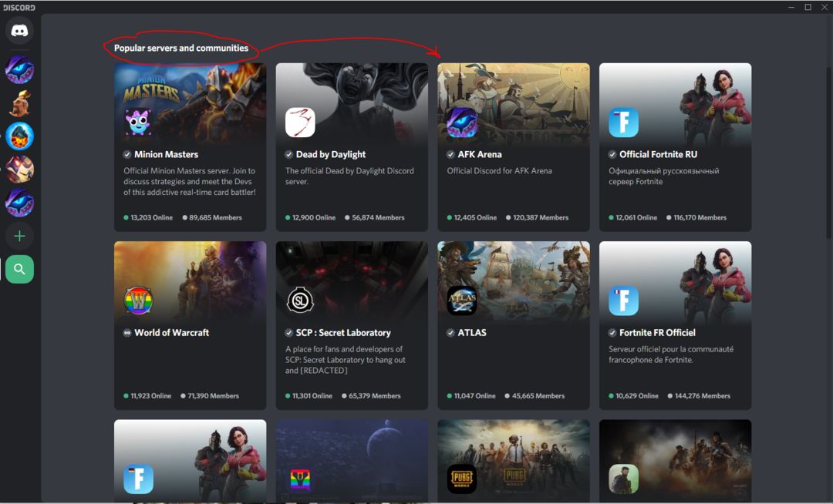Open the AFK Arena server title
833x504 pixels.
click(480, 154)
